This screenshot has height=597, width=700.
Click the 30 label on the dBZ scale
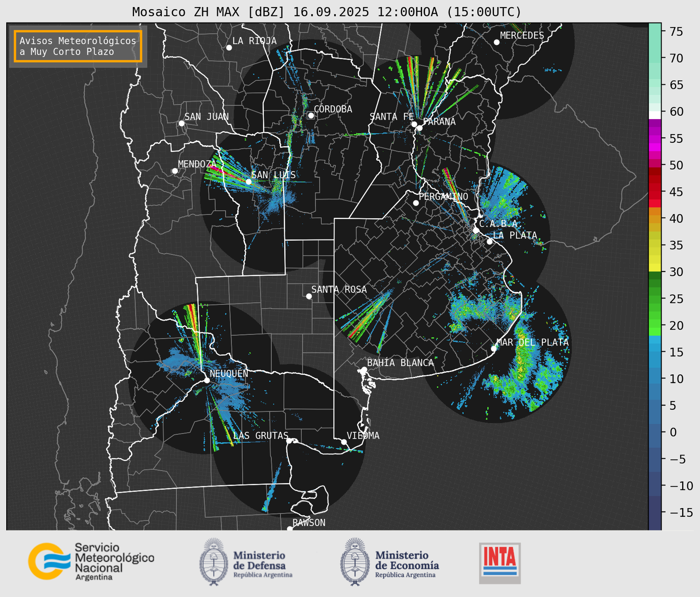[x=676, y=272]
